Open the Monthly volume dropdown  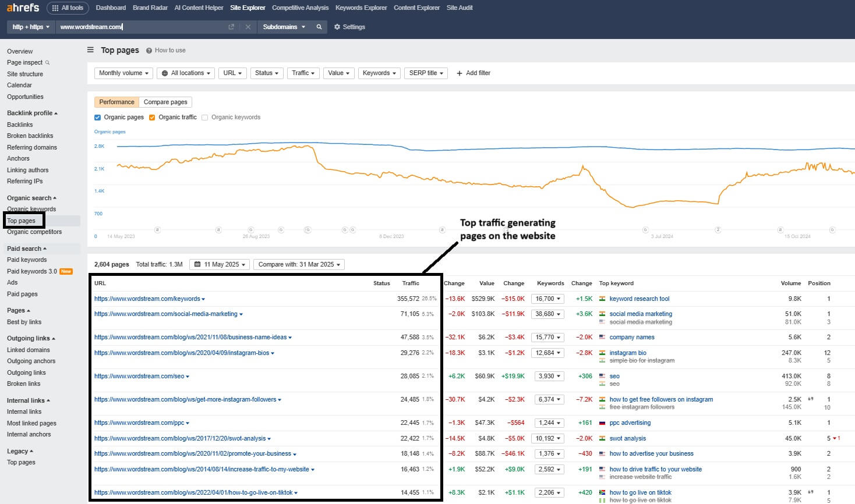(124, 73)
